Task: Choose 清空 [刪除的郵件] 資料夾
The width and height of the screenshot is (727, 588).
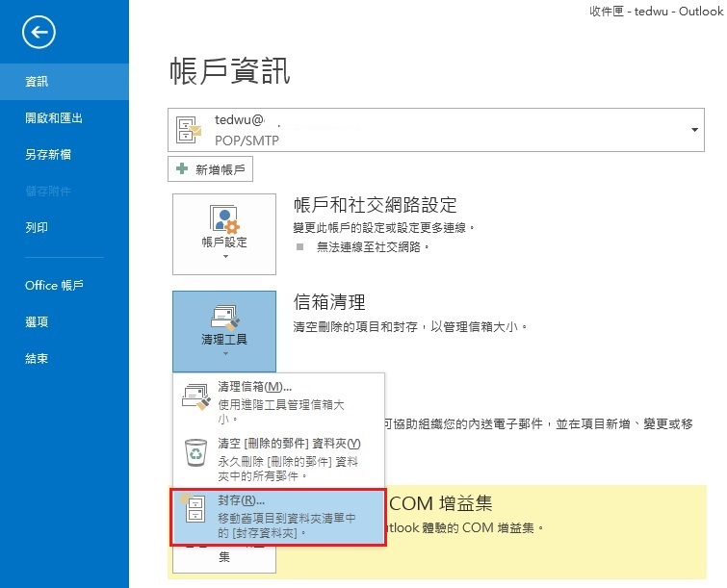Action: point(278,459)
